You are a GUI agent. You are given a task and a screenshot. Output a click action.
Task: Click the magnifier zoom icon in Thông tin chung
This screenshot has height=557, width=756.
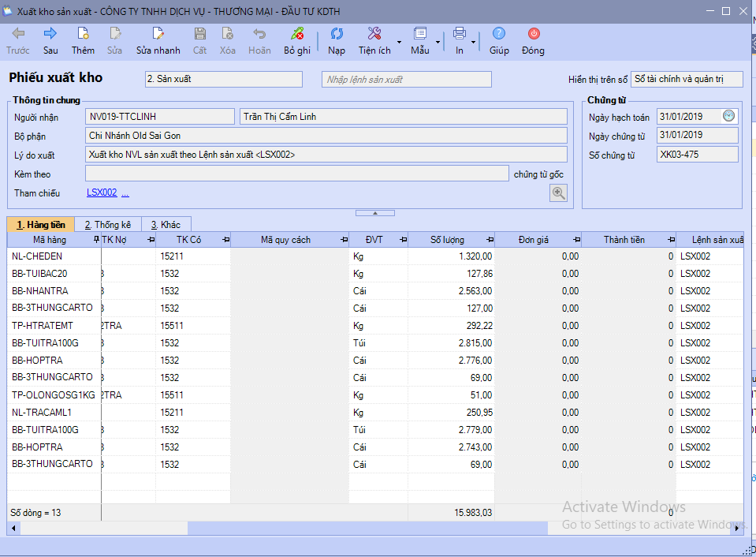click(558, 193)
